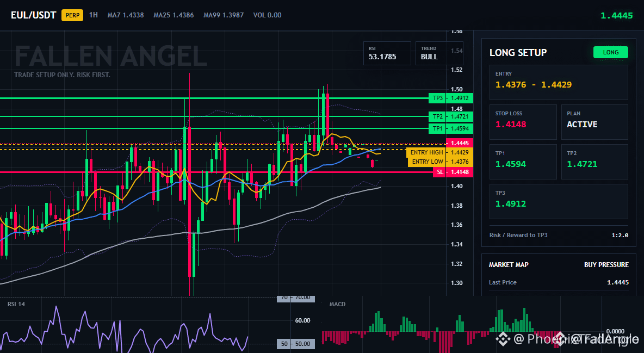Click the TREND BULL info box
644x353 pixels.
439,53
